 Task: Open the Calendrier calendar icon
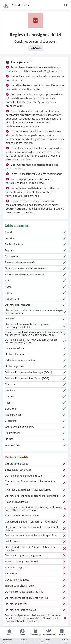coord(35,631)
